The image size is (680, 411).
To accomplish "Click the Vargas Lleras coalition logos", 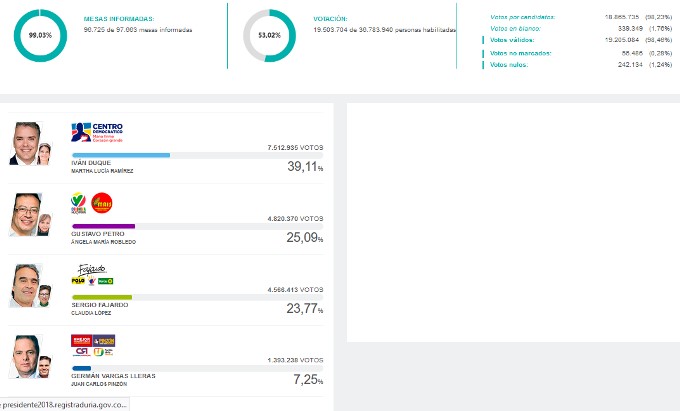I will tap(94, 346).
